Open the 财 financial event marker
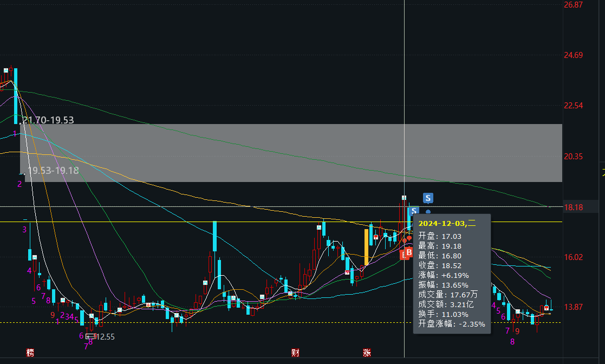This screenshot has height=364, width=605. 295,353
